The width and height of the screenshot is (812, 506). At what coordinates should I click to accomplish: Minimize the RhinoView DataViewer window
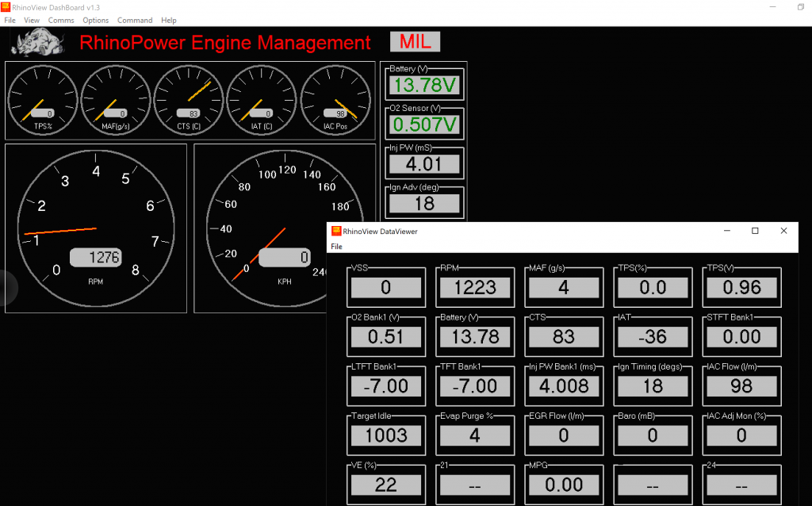click(x=727, y=231)
